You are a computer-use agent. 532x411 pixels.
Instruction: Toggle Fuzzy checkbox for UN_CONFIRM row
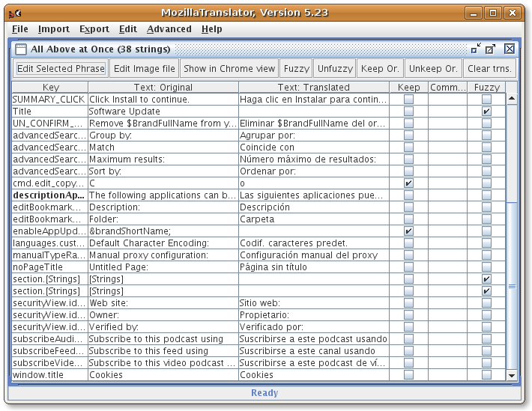[486, 123]
